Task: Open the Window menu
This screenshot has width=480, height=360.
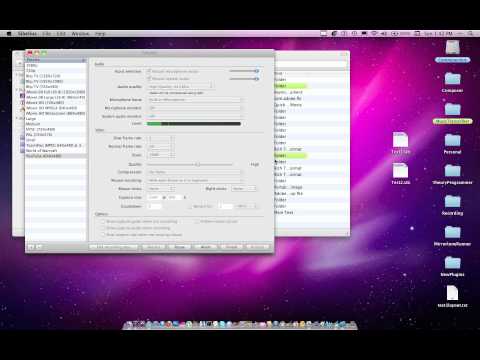Action: click(80, 34)
